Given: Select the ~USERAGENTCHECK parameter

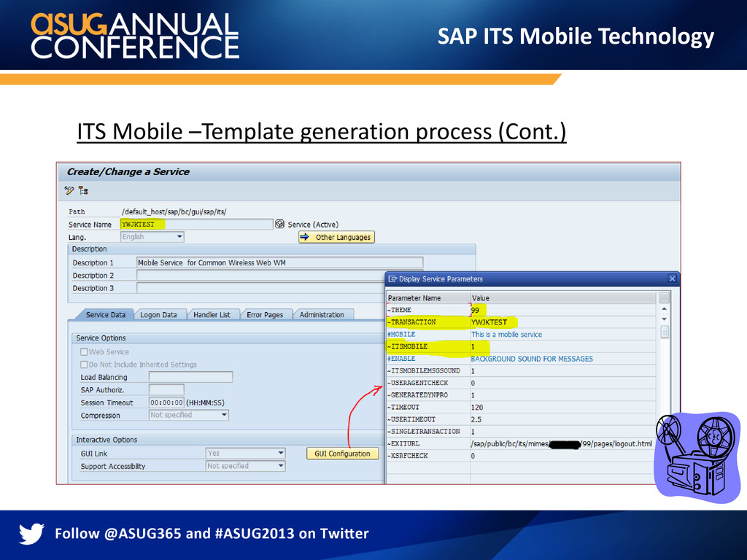Looking at the screenshot, I should (427, 383).
